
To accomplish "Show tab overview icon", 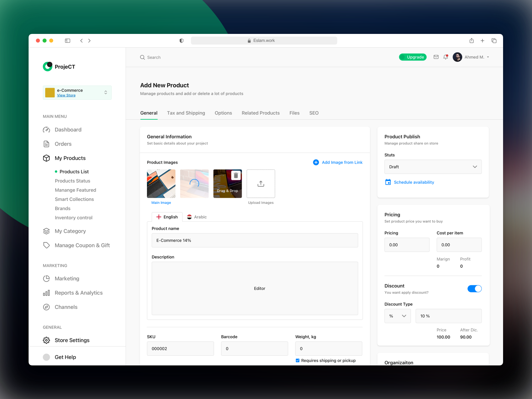I will [x=494, y=41].
